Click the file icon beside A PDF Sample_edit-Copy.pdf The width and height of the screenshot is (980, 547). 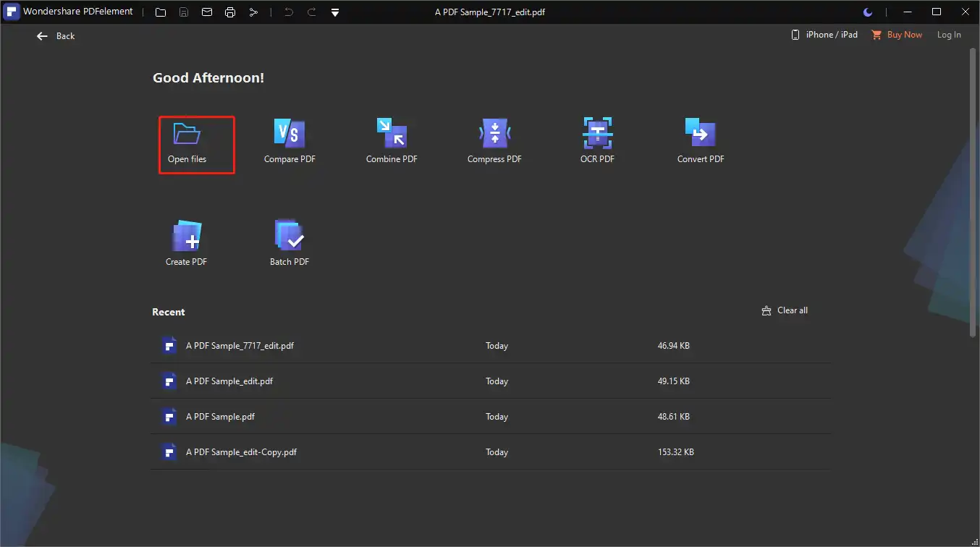click(x=169, y=451)
